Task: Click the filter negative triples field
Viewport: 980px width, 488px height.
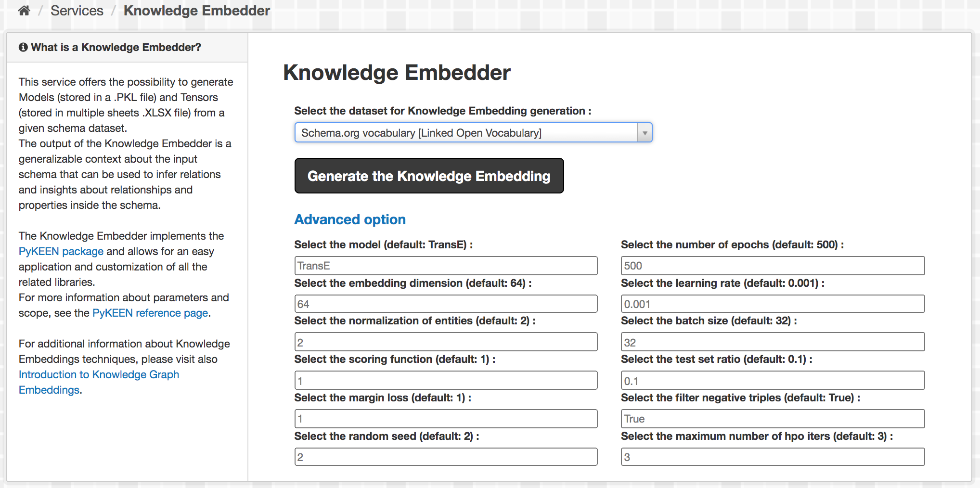Action: [x=773, y=419]
